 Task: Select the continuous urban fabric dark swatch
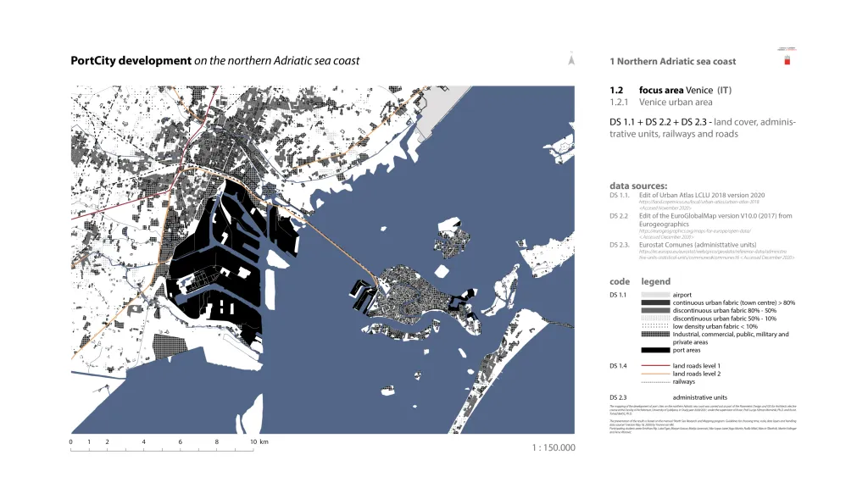[x=654, y=302]
